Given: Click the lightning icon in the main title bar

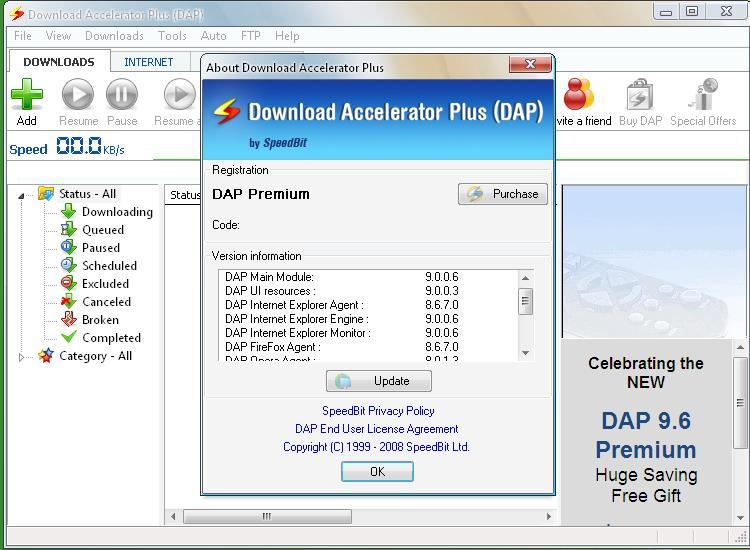Looking at the screenshot, I should [x=17, y=14].
